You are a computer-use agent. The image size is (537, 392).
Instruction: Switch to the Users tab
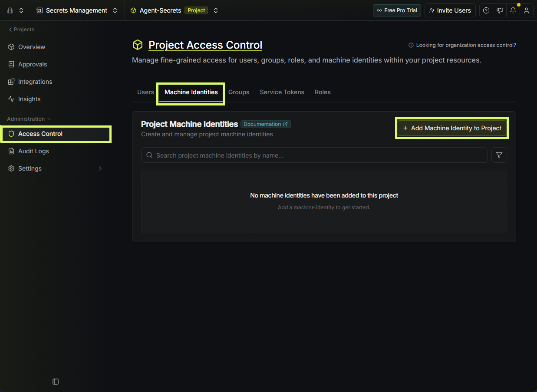(145, 92)
